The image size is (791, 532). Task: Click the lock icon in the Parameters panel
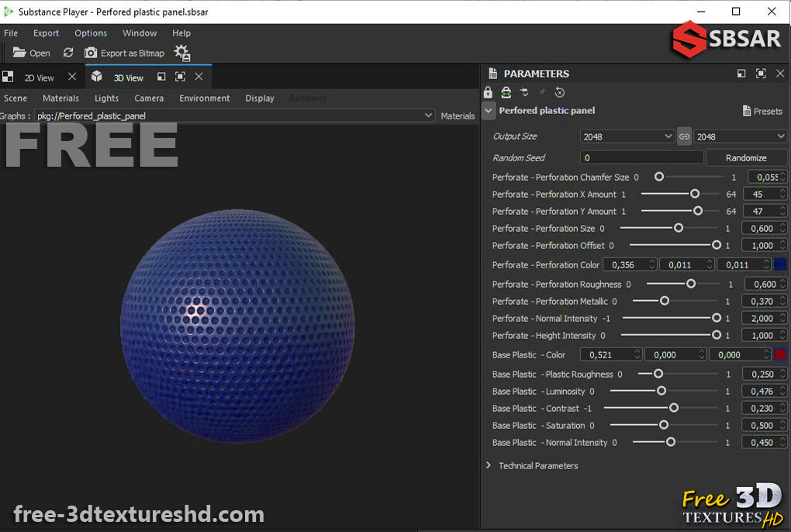pos(488,92)
